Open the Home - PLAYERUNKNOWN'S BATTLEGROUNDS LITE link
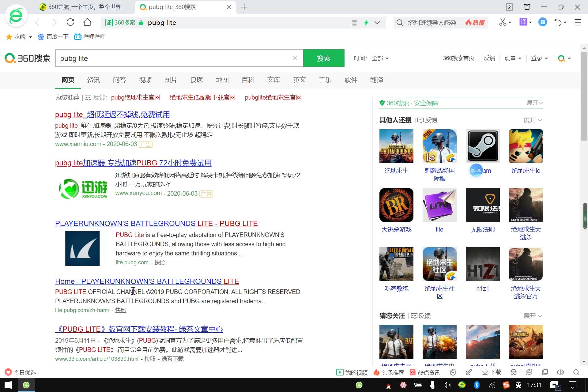The width and height of the screenshot is (588, 392). [147, 281]
